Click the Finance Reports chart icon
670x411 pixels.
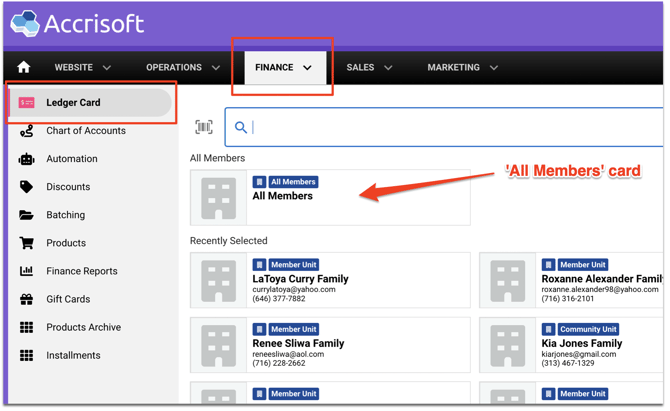(27, 271)
